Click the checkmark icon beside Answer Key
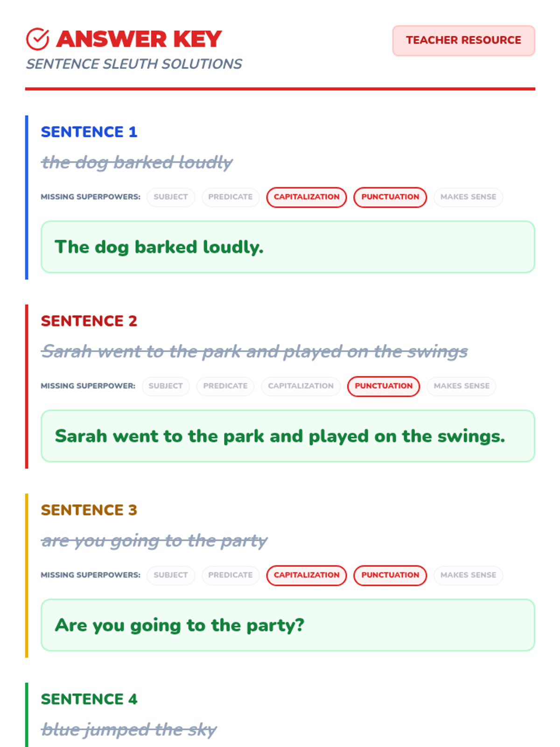Image resolution: width=560 pixels, height=747 pixels. coord(38,39)
